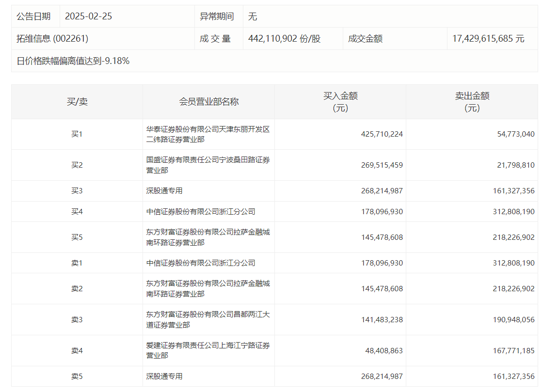Select volume 442,110,902 份/股
The width and height of the screenshot is (543, 392).
click(x=284, y=38)
